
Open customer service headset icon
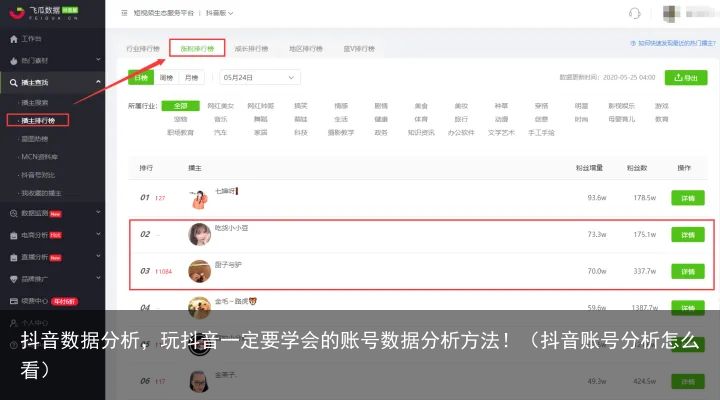click(635, 13)
